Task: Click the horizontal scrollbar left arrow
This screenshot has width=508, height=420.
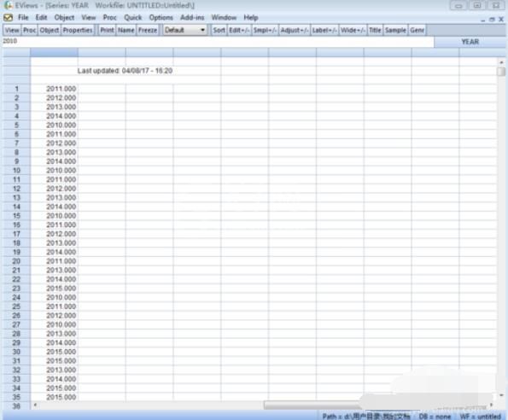Action: [x=35, y=405]
